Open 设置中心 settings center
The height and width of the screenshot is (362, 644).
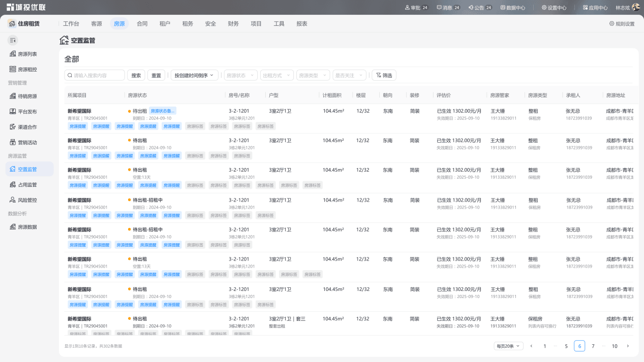coord(554,8)
